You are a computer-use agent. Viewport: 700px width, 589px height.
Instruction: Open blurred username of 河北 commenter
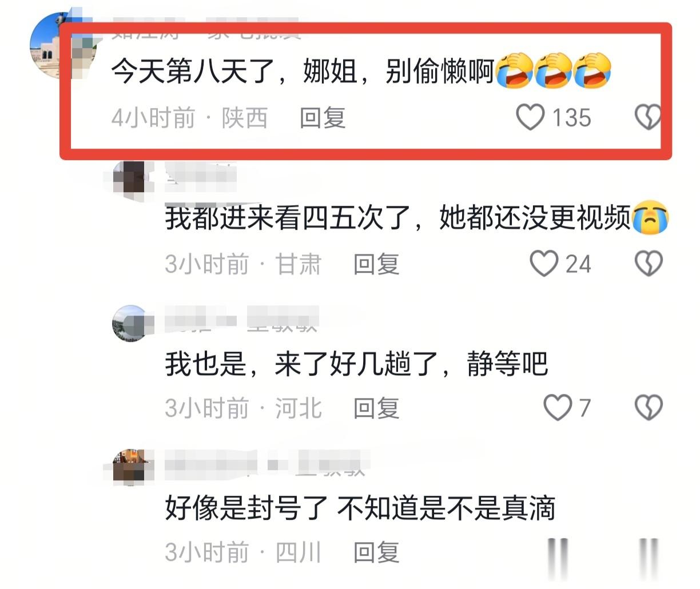(241, 320)
